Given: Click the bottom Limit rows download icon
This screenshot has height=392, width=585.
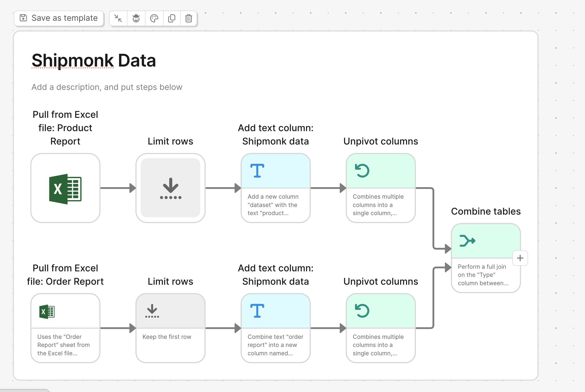Looking at the screenshot, I should click(x=152, y=311).
